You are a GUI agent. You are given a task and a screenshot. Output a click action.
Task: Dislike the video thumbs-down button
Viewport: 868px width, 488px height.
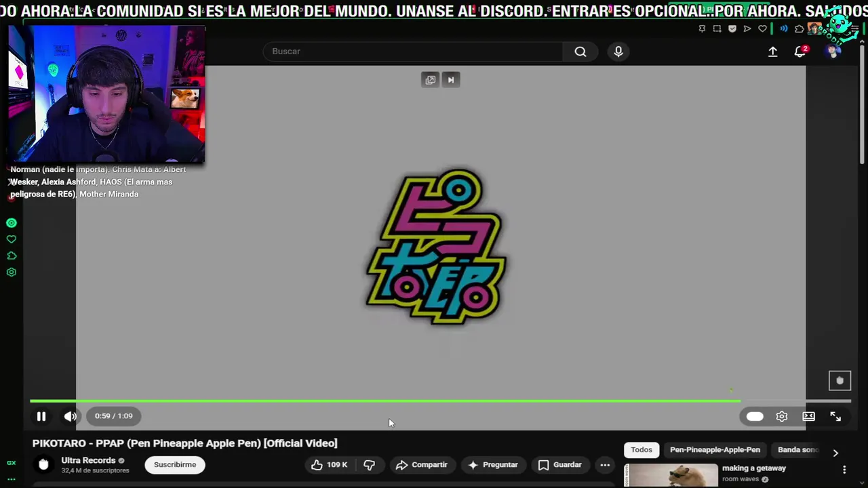pos(370,465)
